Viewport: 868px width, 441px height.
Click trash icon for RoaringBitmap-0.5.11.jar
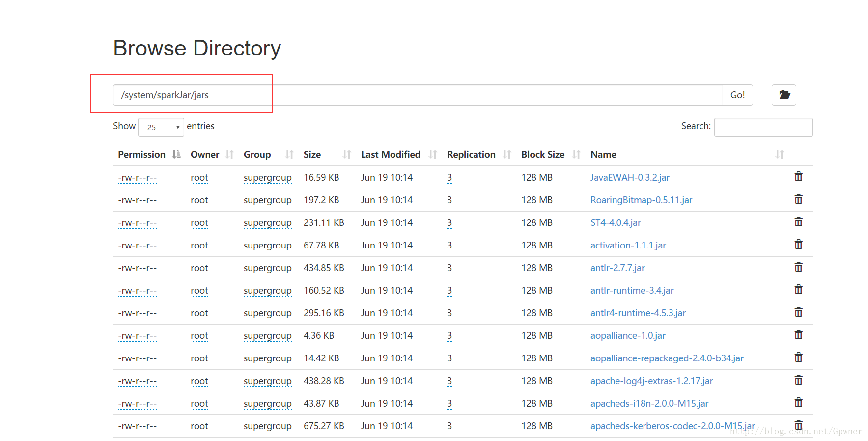click(x=798, y=199)
